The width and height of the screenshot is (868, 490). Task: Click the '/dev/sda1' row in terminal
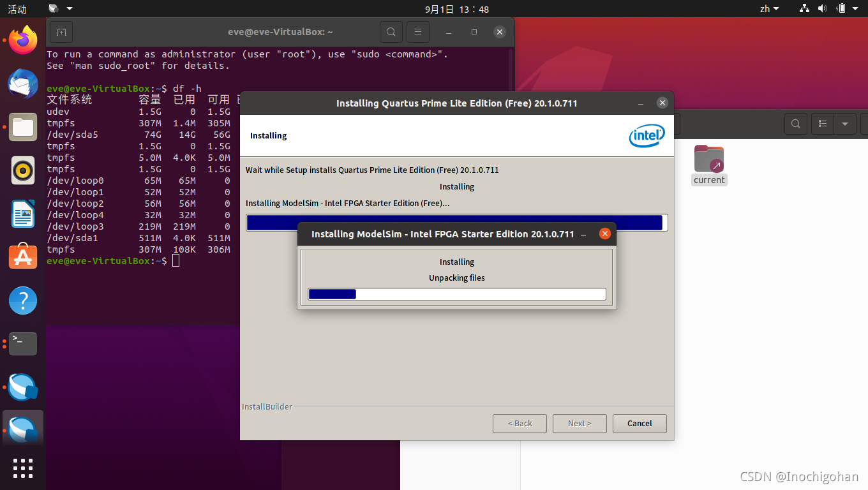click(x=138, y=238)
